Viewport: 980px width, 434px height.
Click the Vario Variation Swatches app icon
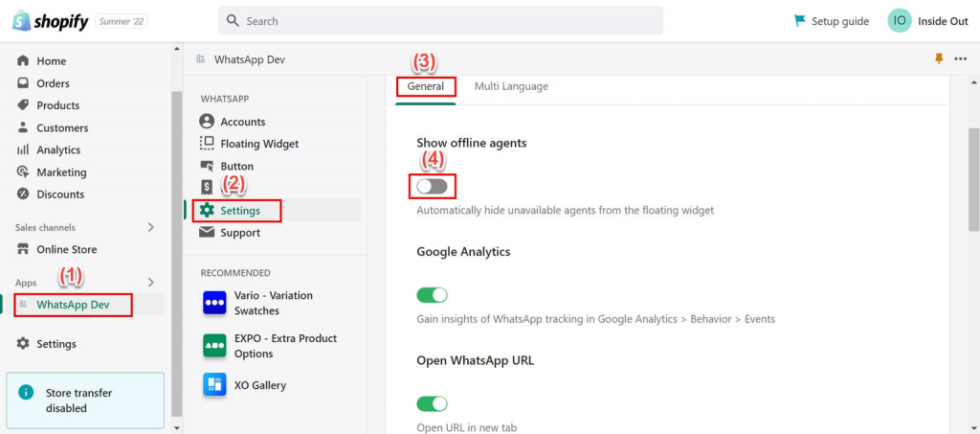pyautogui.click(x=214, y=304)
